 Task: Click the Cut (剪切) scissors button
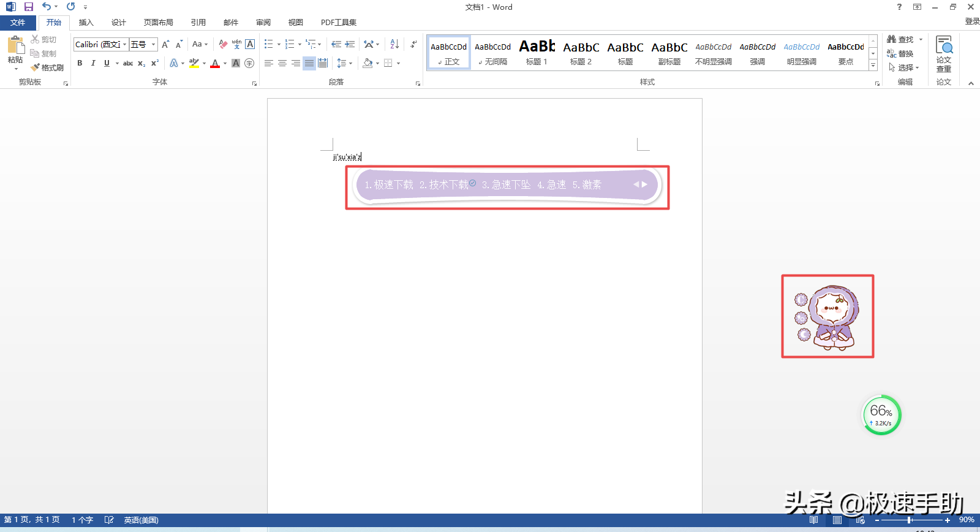(x=43, y=39)
